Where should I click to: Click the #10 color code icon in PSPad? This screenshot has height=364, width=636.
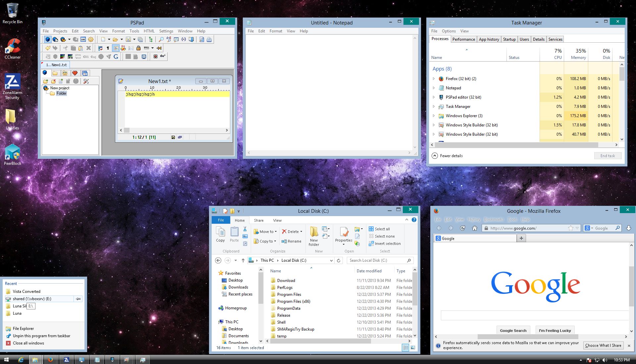[x=70, y=57]
